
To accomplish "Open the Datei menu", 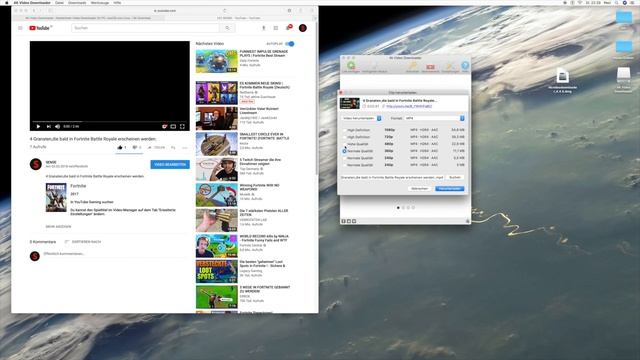I will (59, 2).
